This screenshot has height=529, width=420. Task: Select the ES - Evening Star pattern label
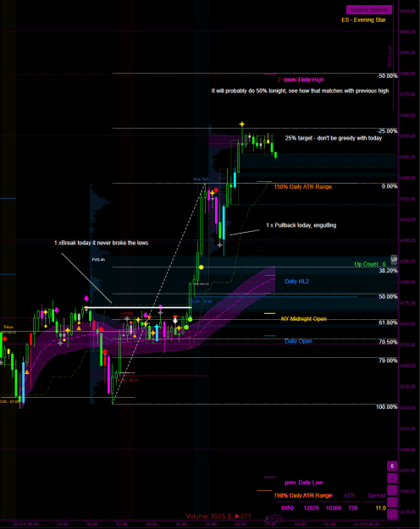pos(363,20)
